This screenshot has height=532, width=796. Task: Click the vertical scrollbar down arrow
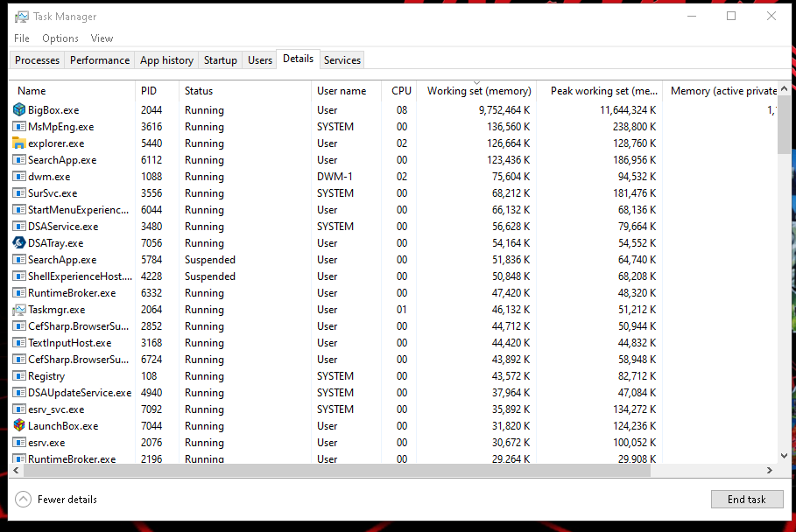(x=785, y=456)
